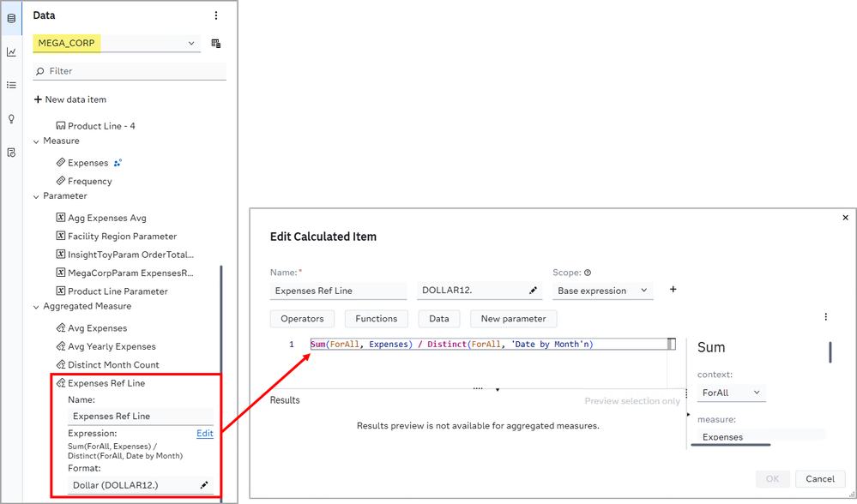Select Avg Yearly Expenses item
This screenshot has width=857, height=504.
[x=106, y=347]
